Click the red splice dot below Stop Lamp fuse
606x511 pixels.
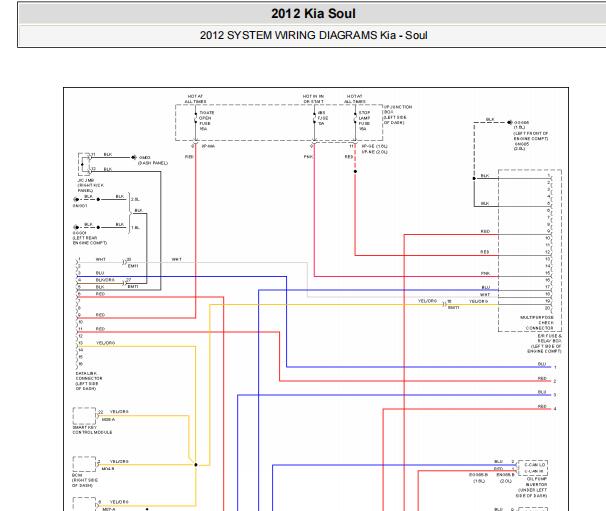click(x=355, y=171)
